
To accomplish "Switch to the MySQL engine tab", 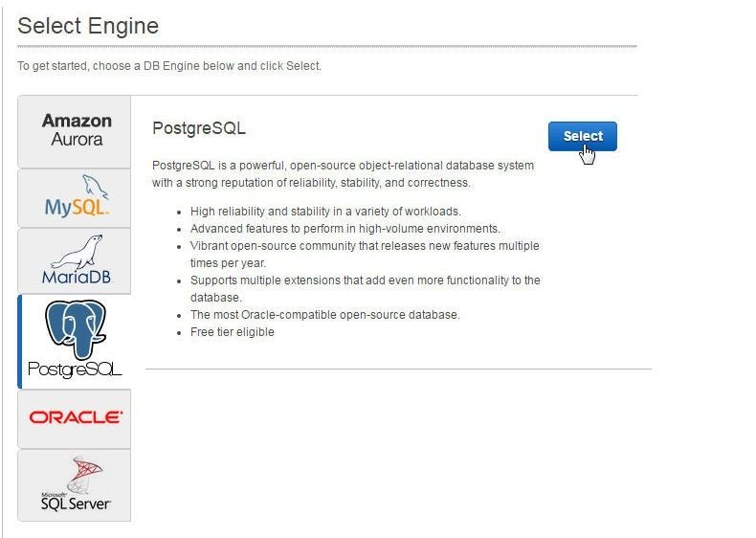I will point(75,198).
